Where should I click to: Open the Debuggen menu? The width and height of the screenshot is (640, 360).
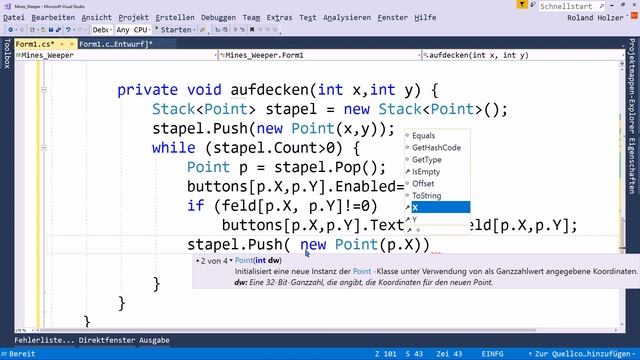pyautogui.click(x=218, y=18)
